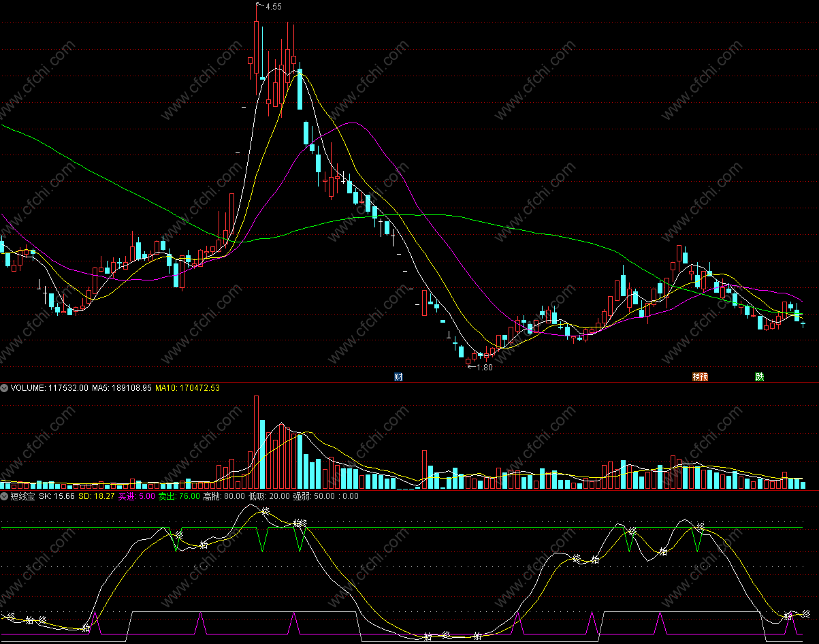
Task: Click the 卖出: 76.00 label
Action: [x=179, y=496]
